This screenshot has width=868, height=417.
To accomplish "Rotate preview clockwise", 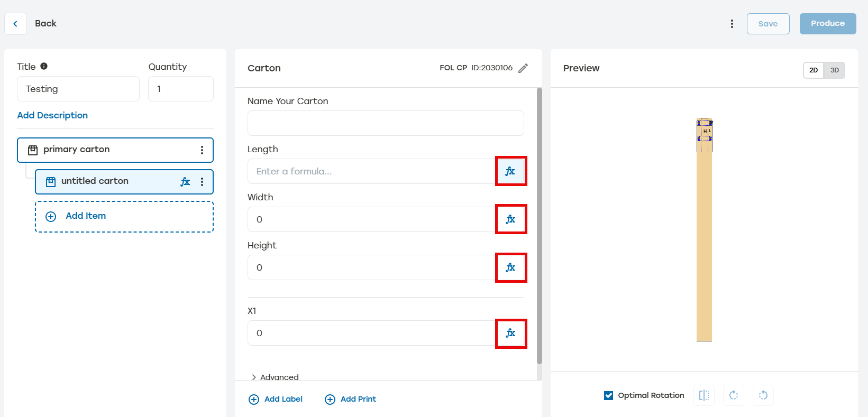I will [734, 395].
